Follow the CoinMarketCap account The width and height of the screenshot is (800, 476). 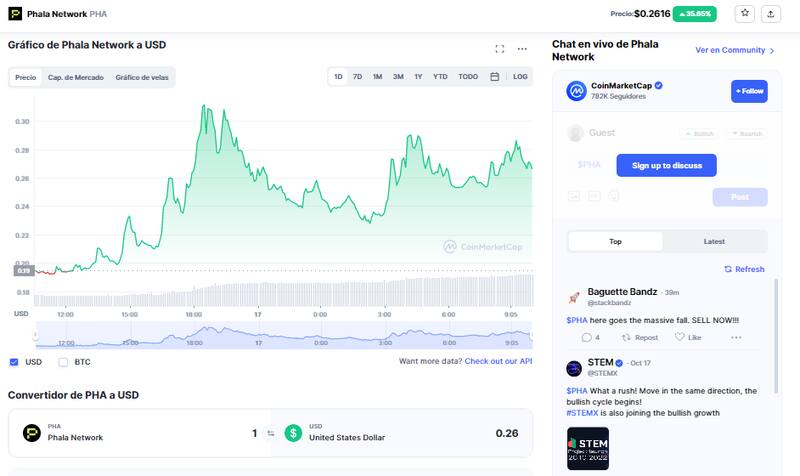(x=749, y=91)
